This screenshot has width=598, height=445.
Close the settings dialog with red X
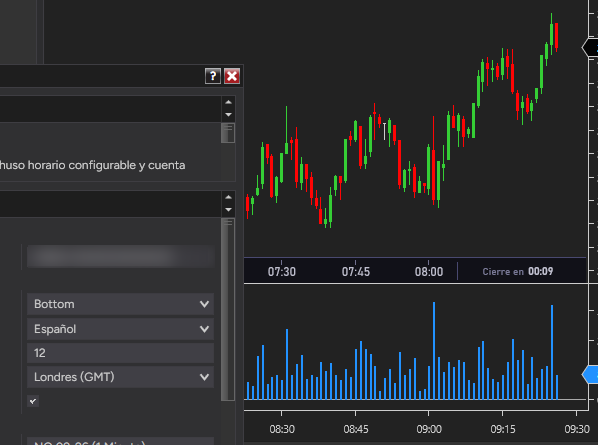click(232, 76)
